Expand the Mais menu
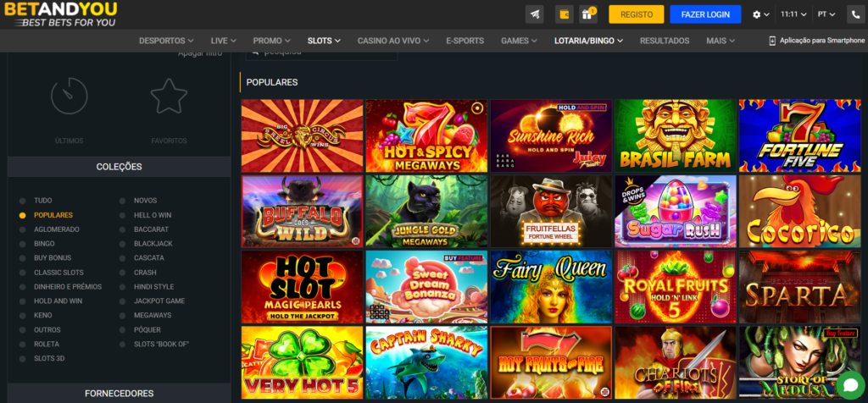 click(721, 41)
